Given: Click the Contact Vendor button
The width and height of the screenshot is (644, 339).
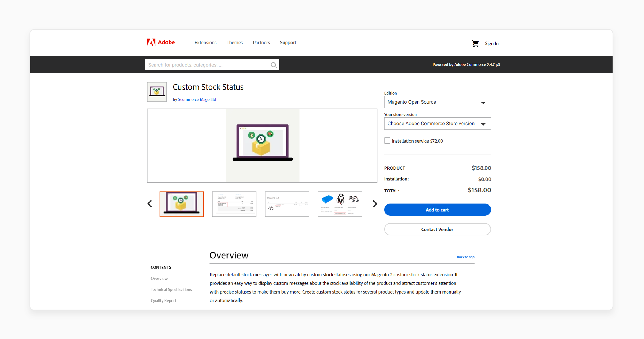Looking at the screenshot, I should pyautogui.click(x=437, y=229).
